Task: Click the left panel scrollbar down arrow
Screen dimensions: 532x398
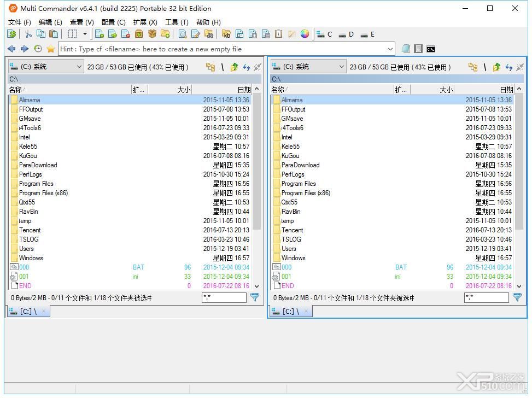Action: [257, 286]
